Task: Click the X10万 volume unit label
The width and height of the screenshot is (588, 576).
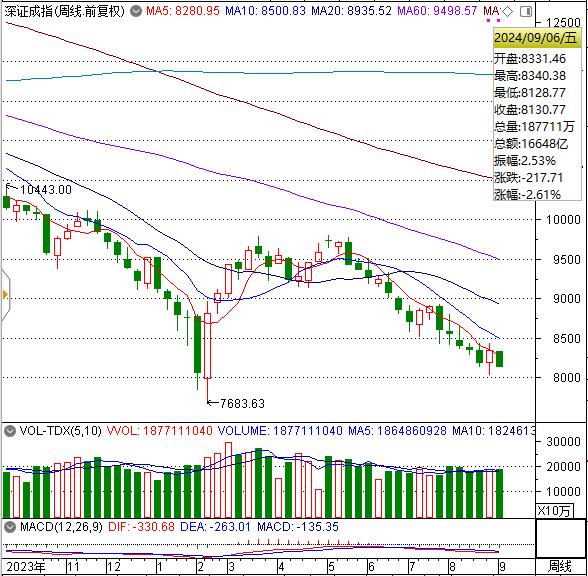Action: (x=554, y=510)
